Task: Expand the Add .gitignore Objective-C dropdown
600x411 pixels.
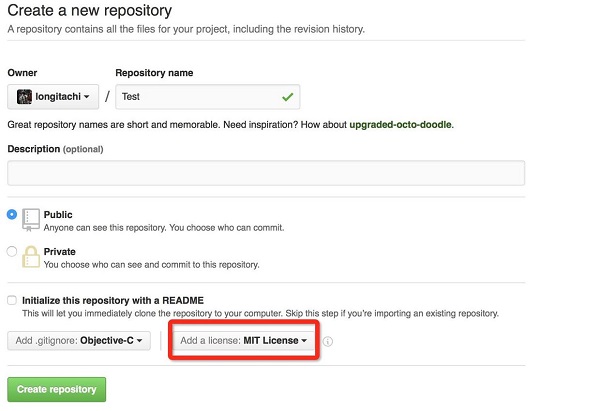Action: click(x=82, y=341)
